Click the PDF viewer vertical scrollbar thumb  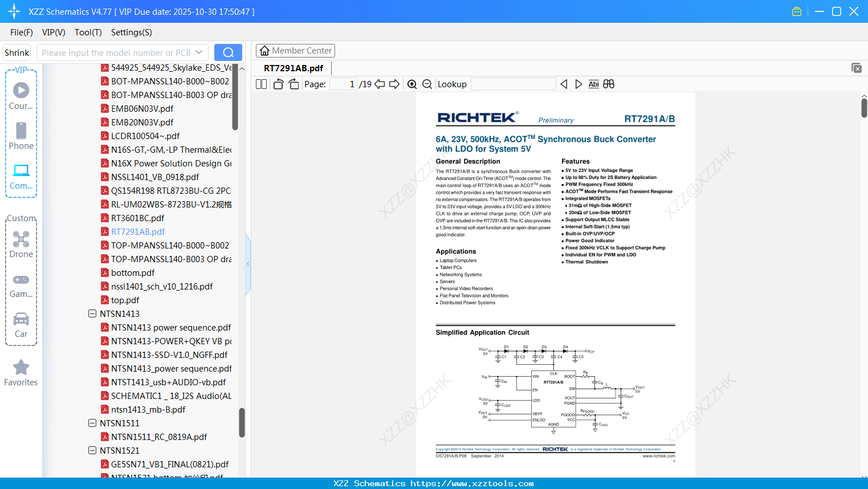[864, 108]
